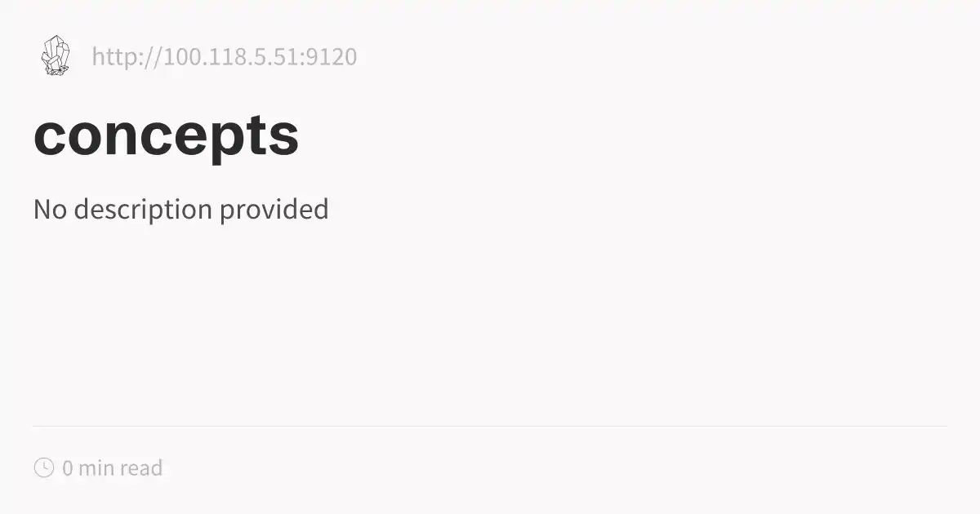Click the word "description" in the subtitle
Image resolution: width=980 pixels, height=514 pixels.
tap(143, 210)
